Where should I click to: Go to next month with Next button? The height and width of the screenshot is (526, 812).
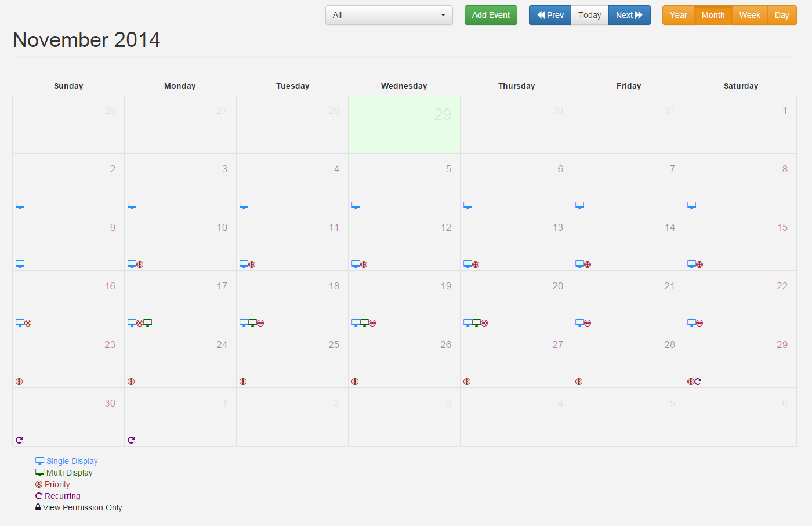click(629, 15)
